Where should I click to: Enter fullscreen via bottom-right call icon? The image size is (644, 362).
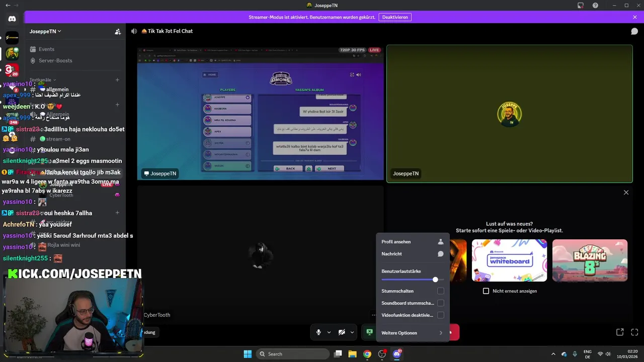pyautogui.click(x=634, y=332)
